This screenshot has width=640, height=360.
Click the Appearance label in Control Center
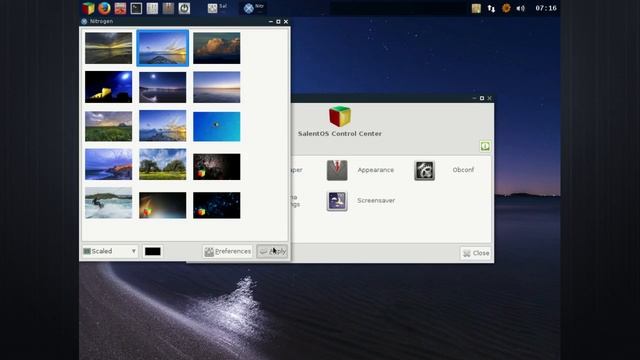pyautogui.click(x=376, y=170)
